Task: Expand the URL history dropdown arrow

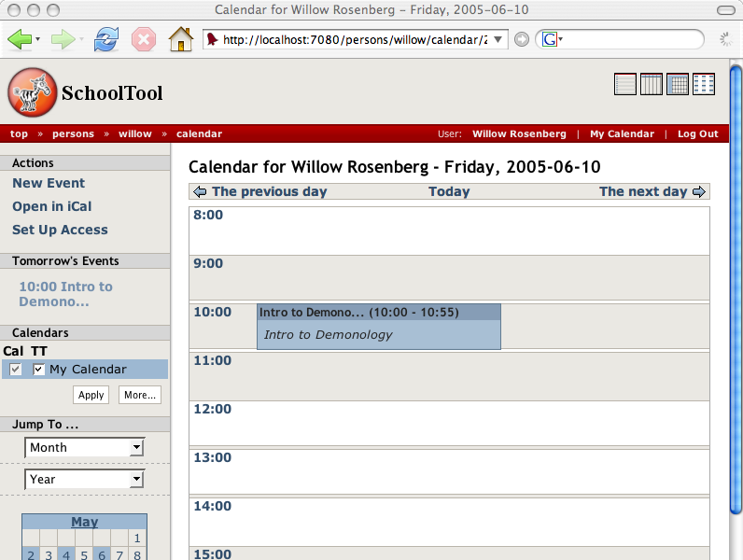Action: point(498,39)
